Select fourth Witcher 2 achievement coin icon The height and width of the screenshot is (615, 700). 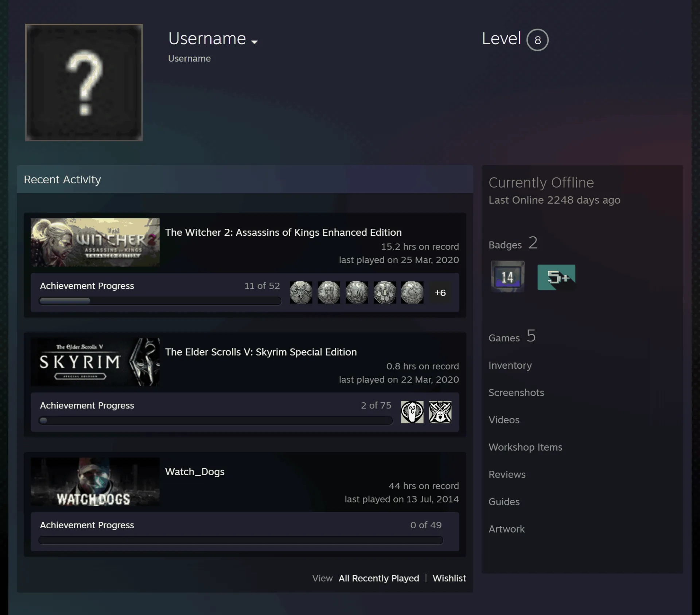coord(385,293)
